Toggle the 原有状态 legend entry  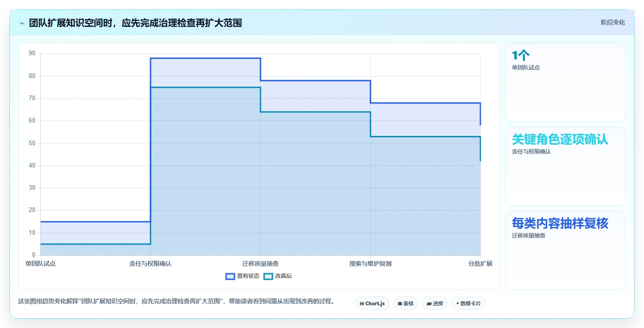[242, 276]
